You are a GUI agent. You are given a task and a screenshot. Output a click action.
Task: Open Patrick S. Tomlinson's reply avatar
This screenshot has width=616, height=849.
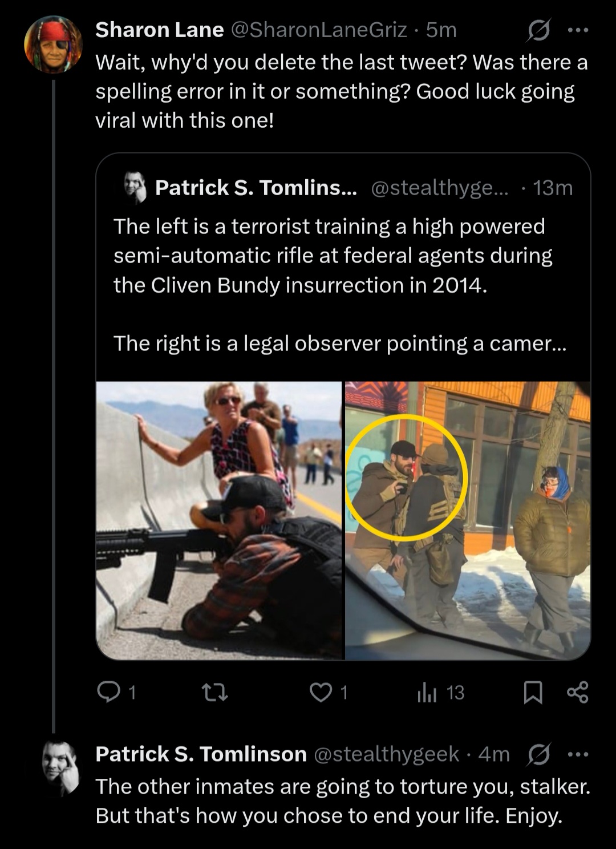click(x=60, y=768)
